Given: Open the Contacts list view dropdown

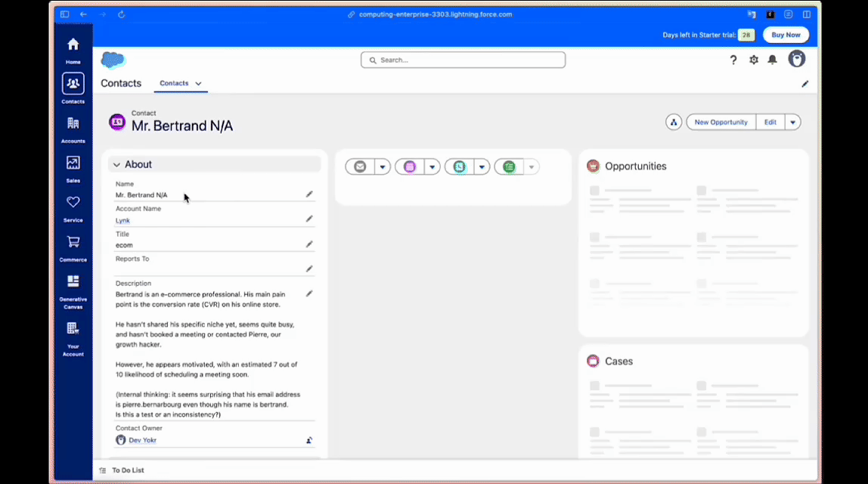Looking at the screenshot, I should 198,83.
